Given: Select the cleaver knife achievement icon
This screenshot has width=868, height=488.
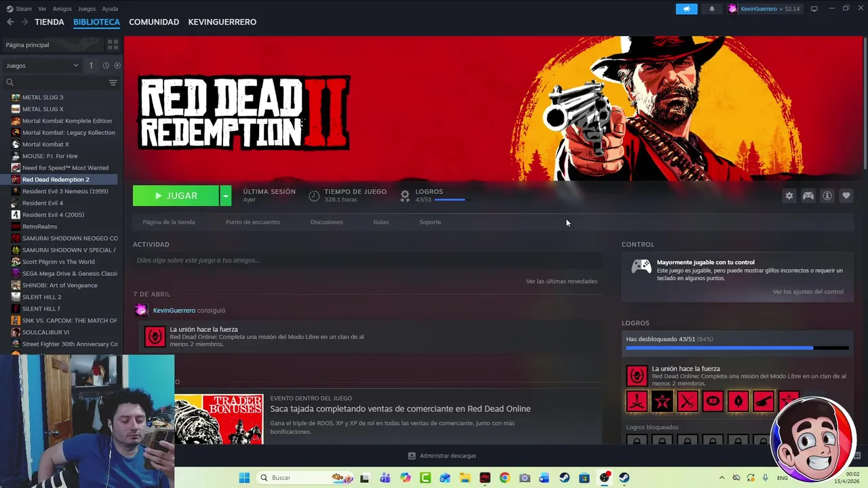Looking at the screenshot, I should click(763, 401).
